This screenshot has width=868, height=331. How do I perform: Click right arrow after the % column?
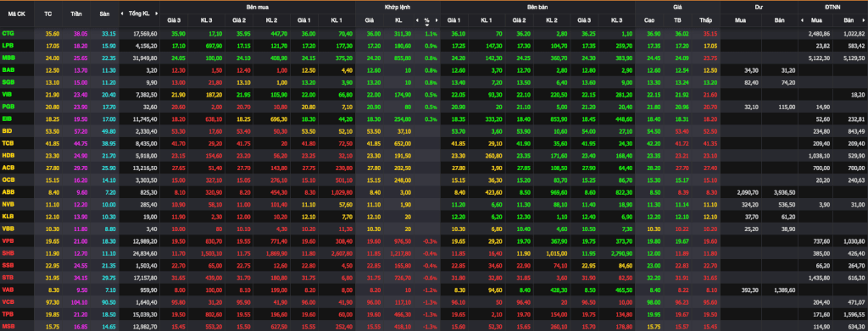[x=437, y=20]
